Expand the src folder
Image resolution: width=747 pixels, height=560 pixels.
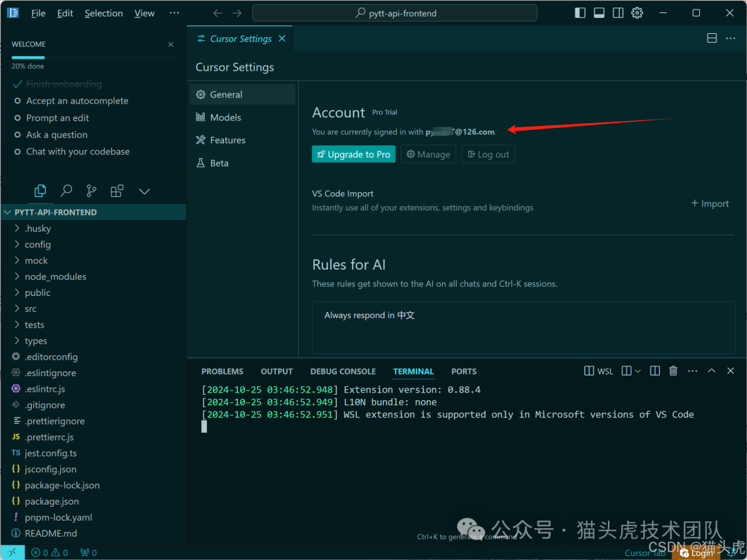(93, 308)
